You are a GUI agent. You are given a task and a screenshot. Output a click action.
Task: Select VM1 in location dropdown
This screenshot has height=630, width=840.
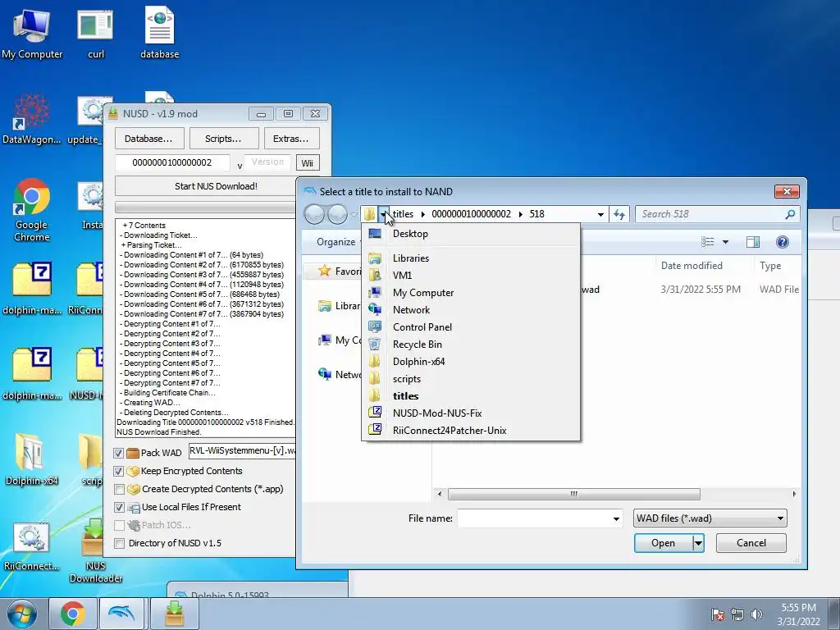tap(471, 276)
